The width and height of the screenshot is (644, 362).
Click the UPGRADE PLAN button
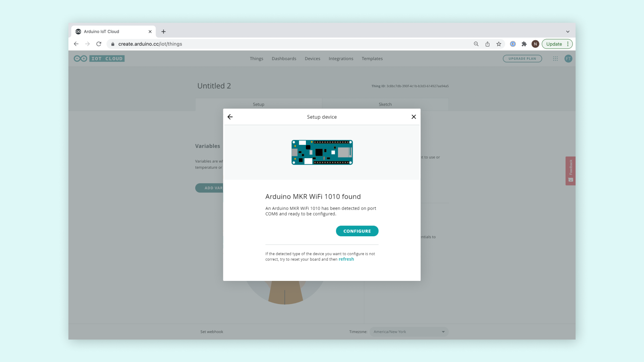pos(522,59)
